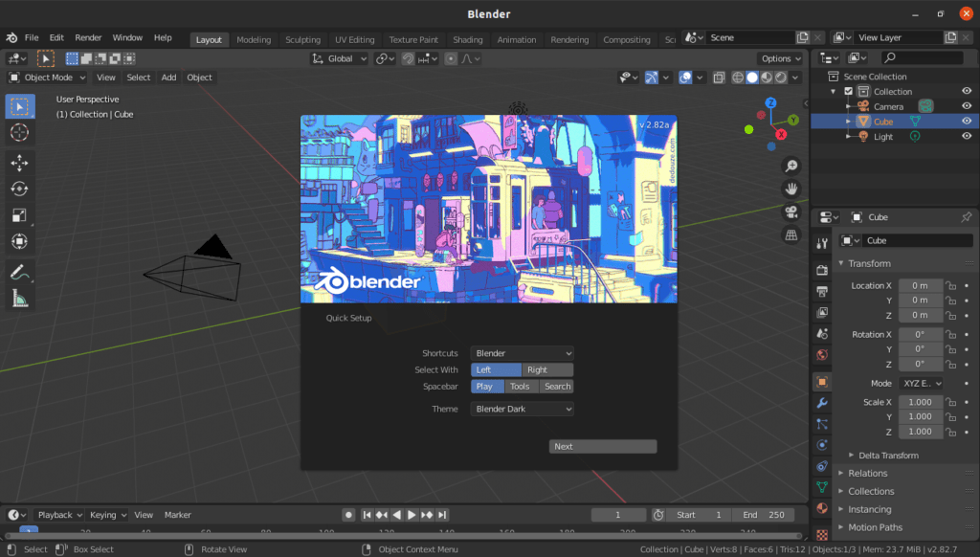
Task: Open the View Layer properties tab
Action: pos(822,313)
